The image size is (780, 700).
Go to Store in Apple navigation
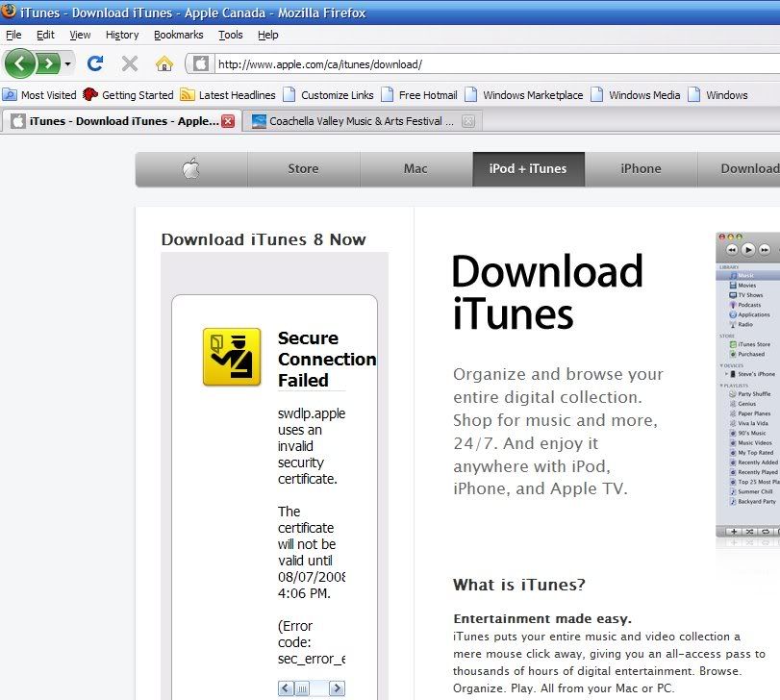click(304, 169)
